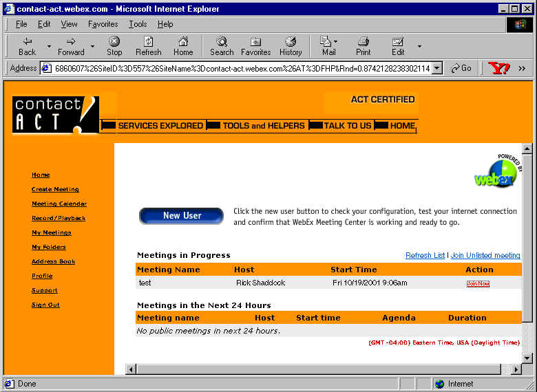The height and width of the screenshot is (392, 537).
Task: Open the Favorites toolbar icon
Action: pyautogui.click(x=255, y=42)
